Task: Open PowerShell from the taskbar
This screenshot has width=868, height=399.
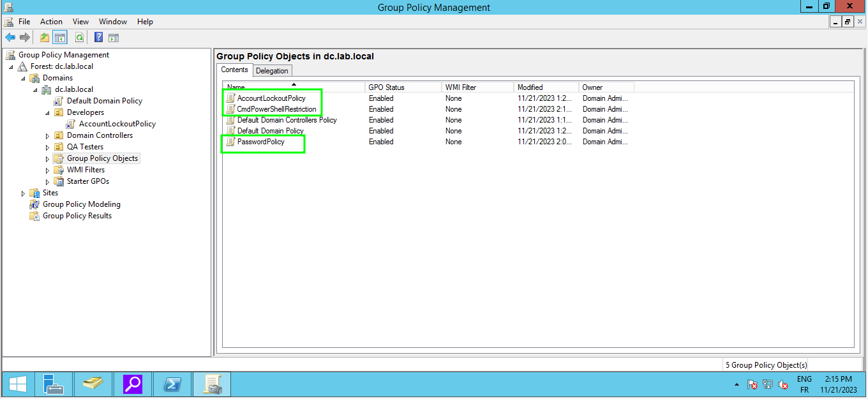Action: [172, 384]
